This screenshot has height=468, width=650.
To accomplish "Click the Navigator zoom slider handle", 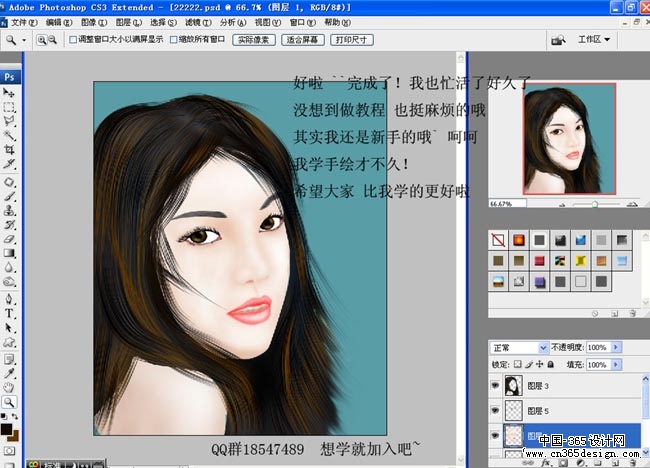I will tap(594, 204).
